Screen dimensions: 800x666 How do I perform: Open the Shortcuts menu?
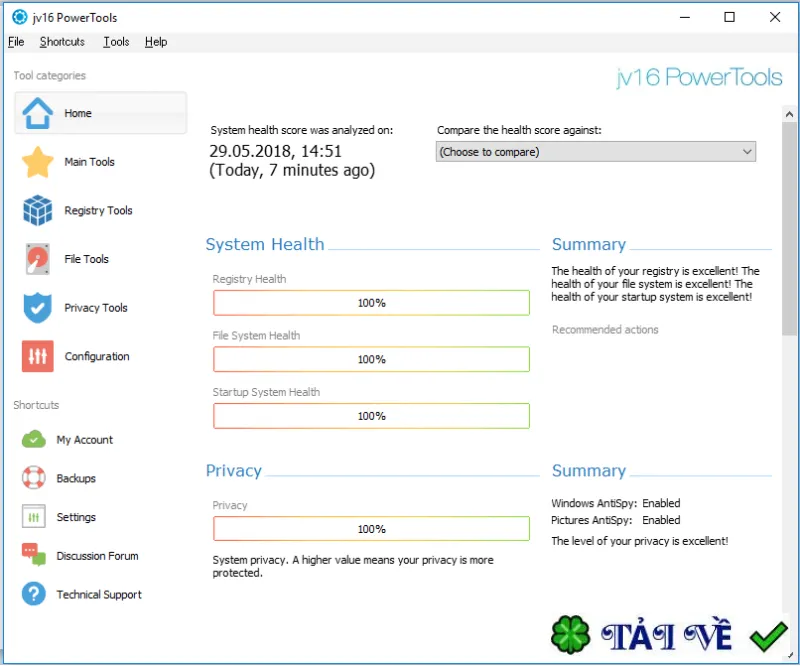coord(62,42)
